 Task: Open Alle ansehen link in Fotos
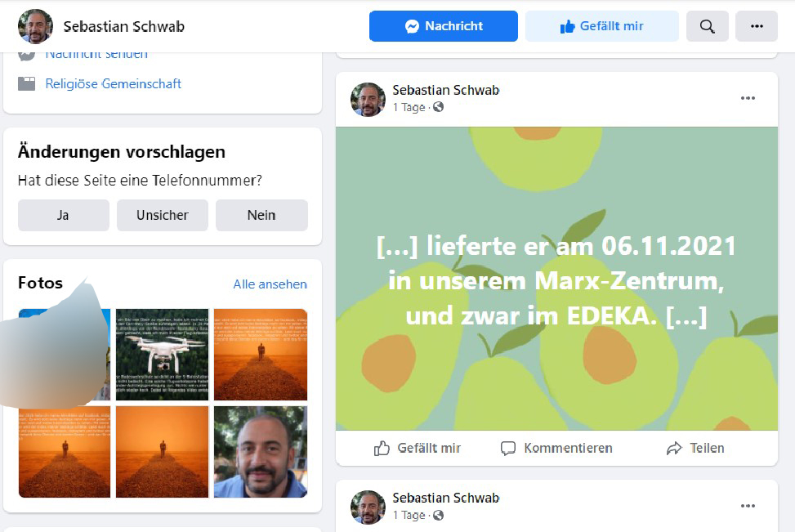point(270,284)
